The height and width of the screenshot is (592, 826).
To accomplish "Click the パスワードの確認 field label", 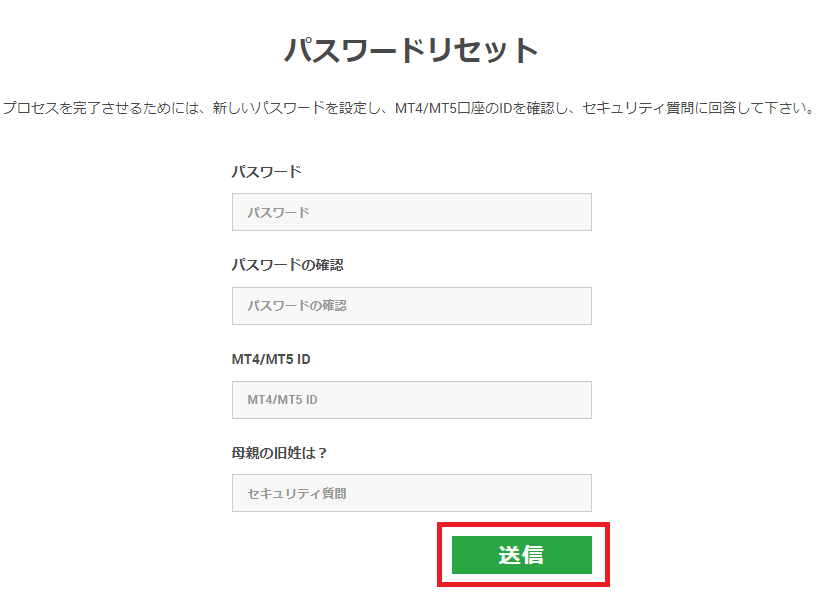I will pos(288,265).
